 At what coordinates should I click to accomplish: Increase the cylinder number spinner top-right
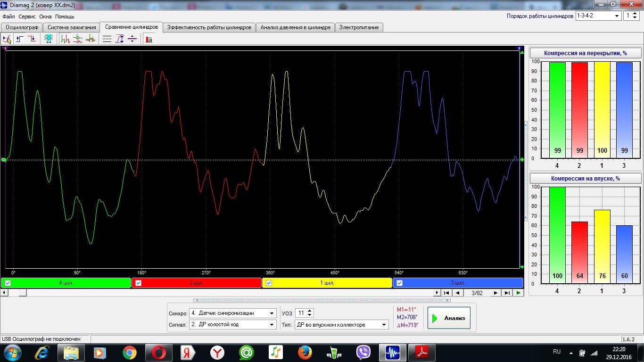tap(635, 13)
